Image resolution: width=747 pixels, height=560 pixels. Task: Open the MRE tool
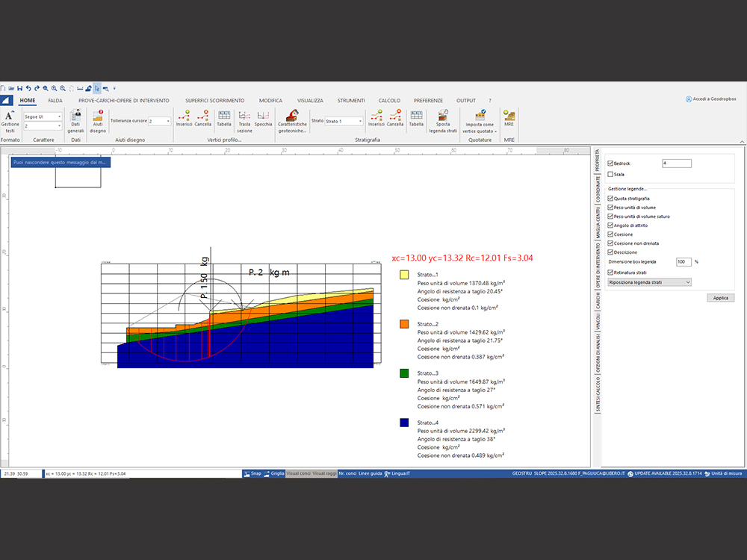coord(509,119)
